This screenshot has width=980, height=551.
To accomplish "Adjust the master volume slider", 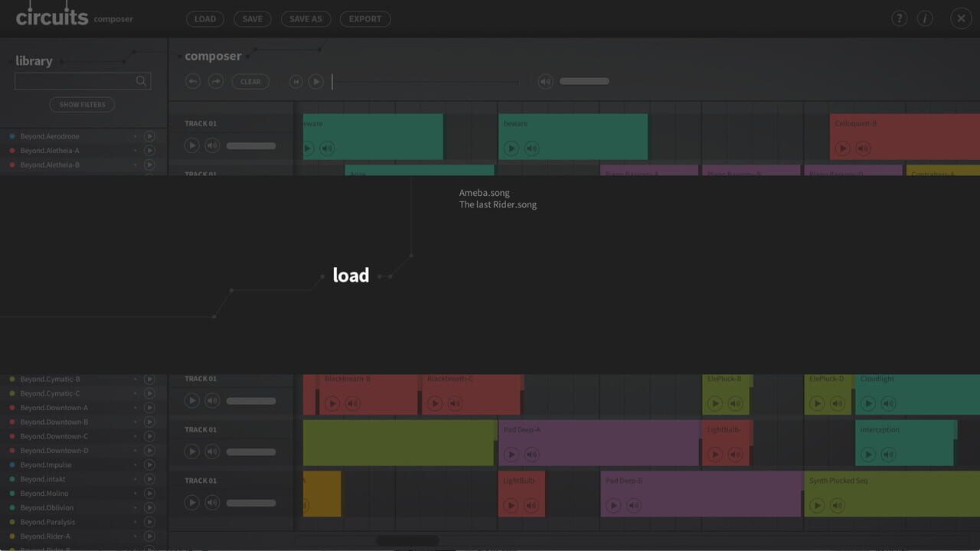I will coord(584,81).
